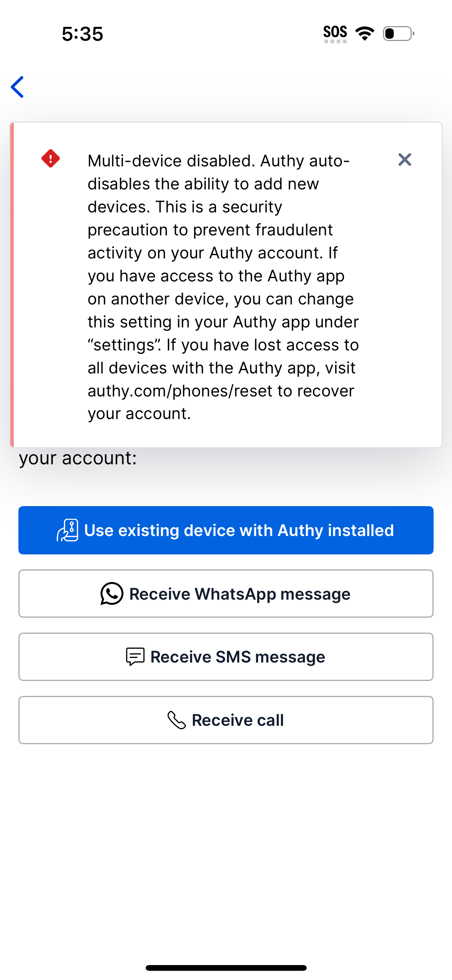The height and width of the screenshot is (980, 452).
Task: Pick Receive call as verification method
Action: coord(226,720)
